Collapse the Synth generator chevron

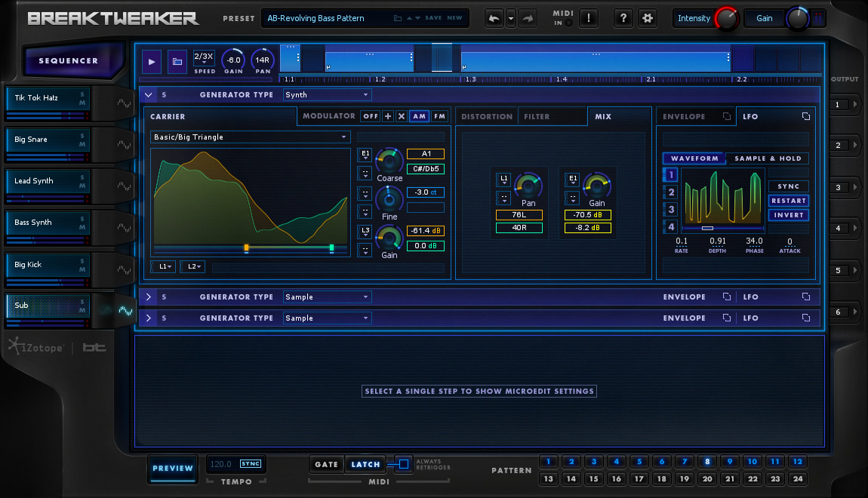point(149,95)
